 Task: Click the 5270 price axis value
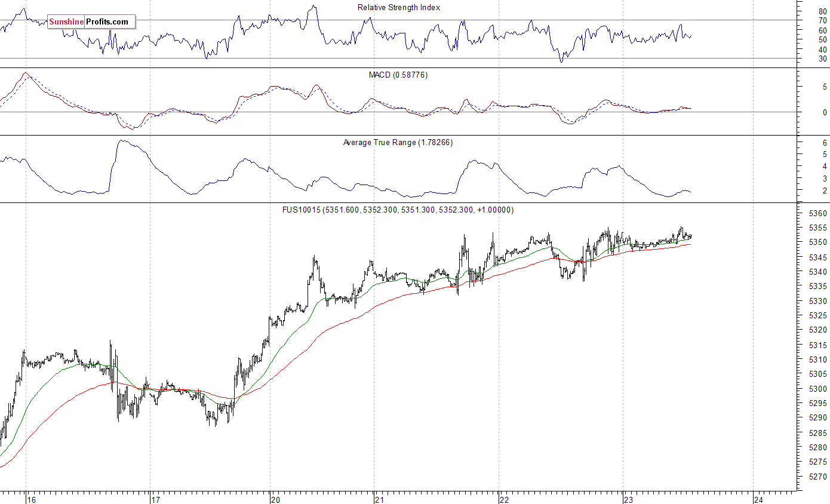click(818, 477)
